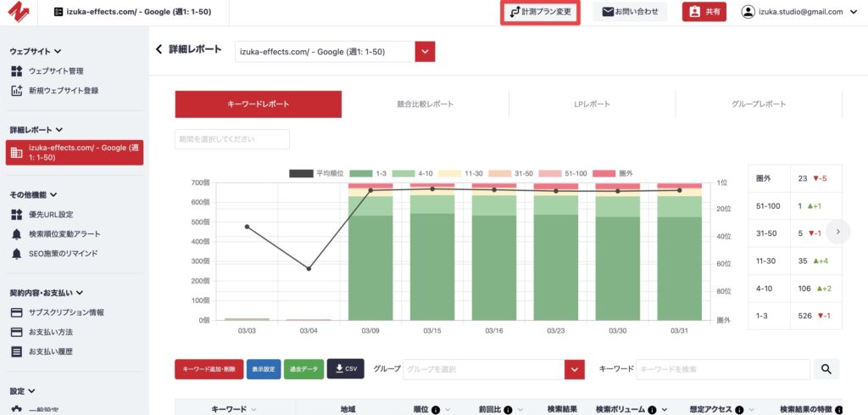
Task: Click the magnifier search icon button
Action: 826,369
